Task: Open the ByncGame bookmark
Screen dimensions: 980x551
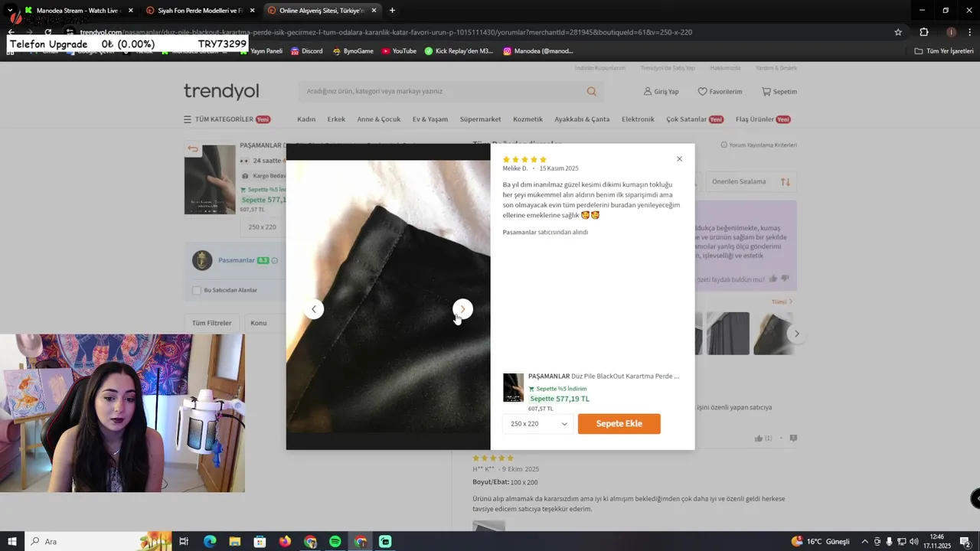Action: [353, 51]
